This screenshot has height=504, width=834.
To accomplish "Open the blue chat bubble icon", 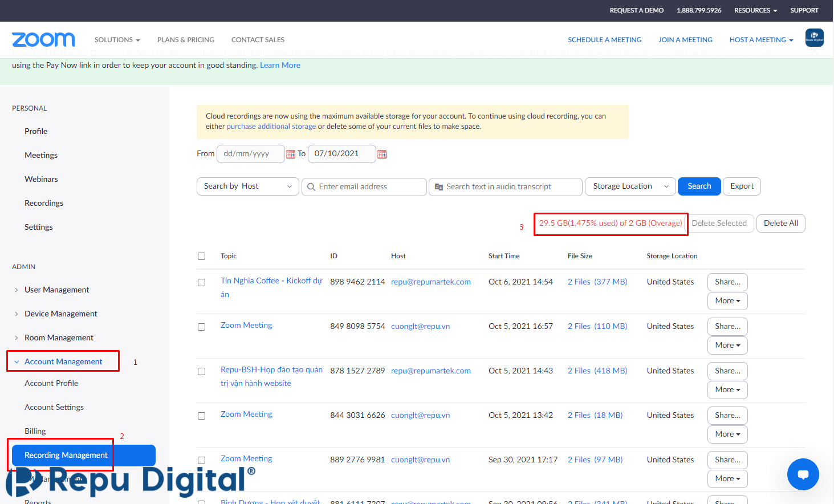I will [803, 474].
